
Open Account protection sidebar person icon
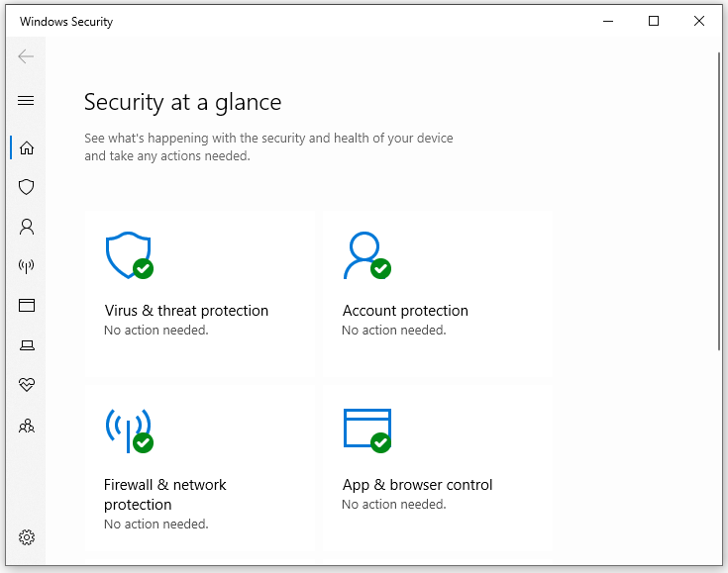[x=27, y=227]
